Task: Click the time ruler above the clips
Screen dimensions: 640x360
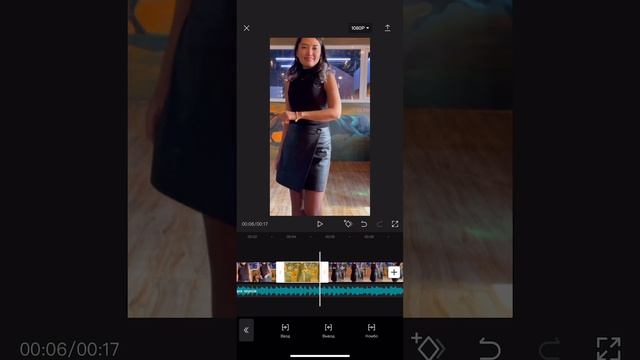Action: pyautogui.click(x=320, y=237)
